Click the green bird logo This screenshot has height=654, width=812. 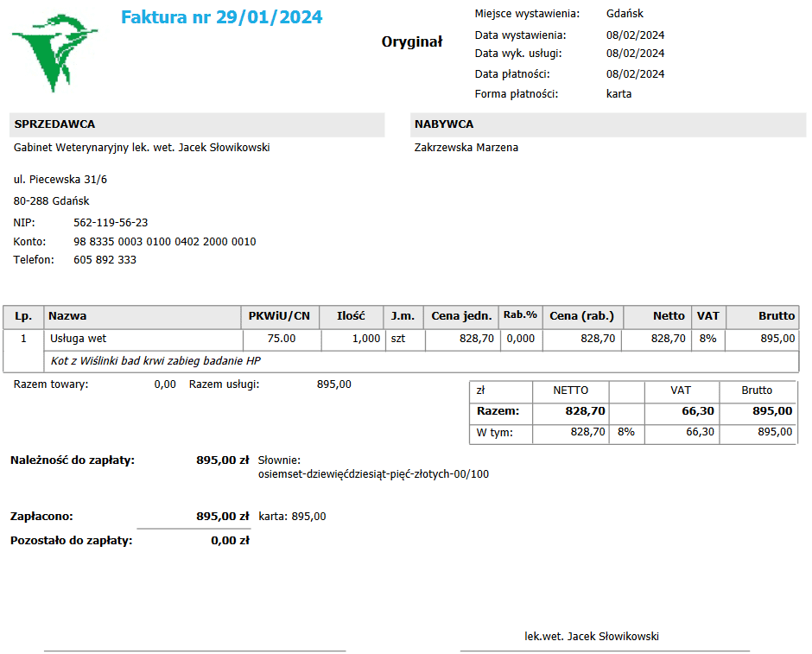[x=54, y=51]
